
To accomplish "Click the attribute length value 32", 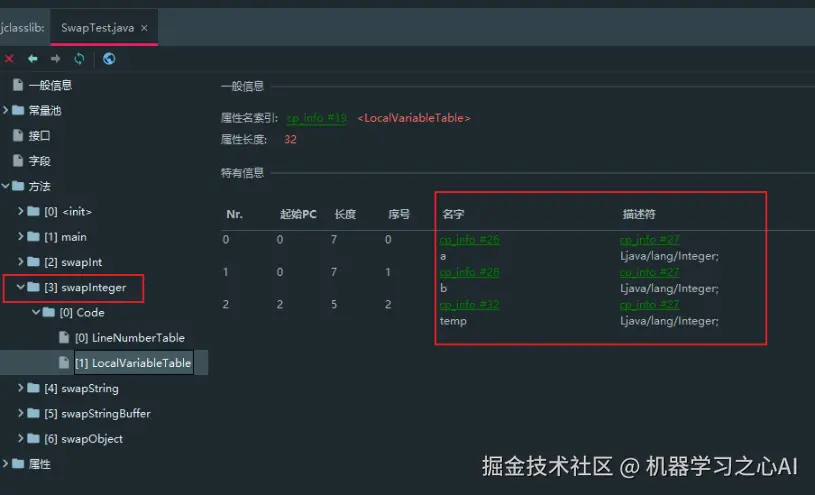I will 290,140.
